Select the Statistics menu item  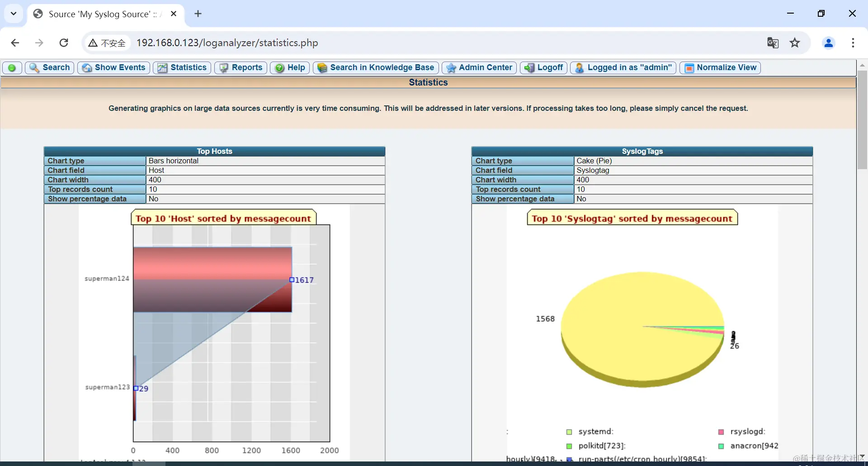pos(182,68)
